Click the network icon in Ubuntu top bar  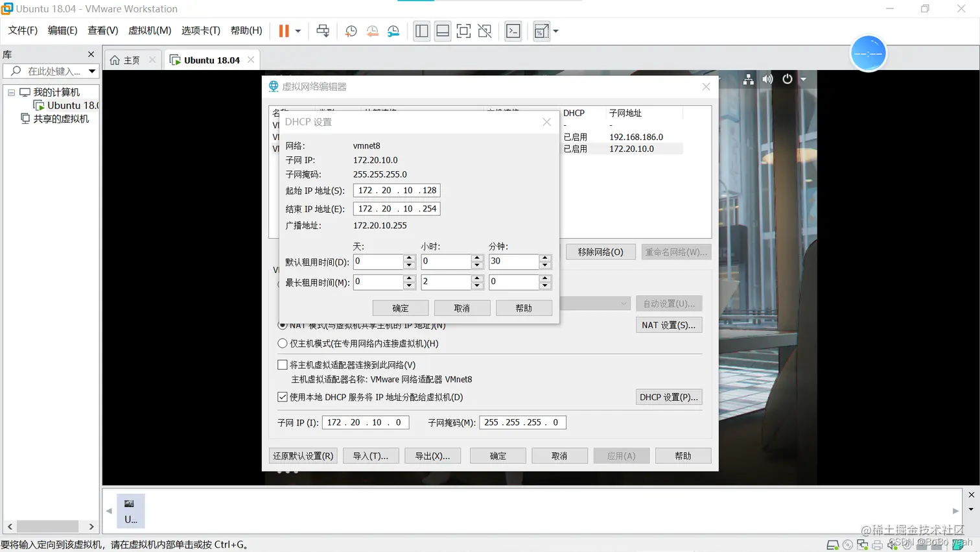click(749, 79)
